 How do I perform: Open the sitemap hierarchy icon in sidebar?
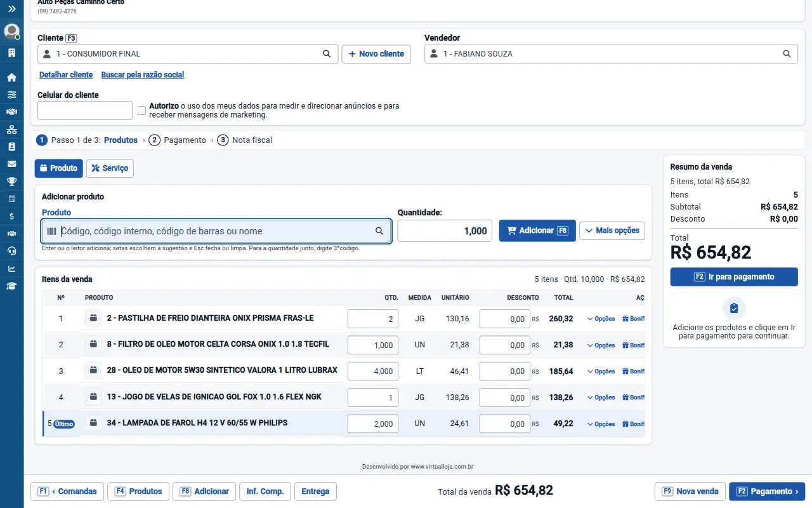click(x=11, y=130)
